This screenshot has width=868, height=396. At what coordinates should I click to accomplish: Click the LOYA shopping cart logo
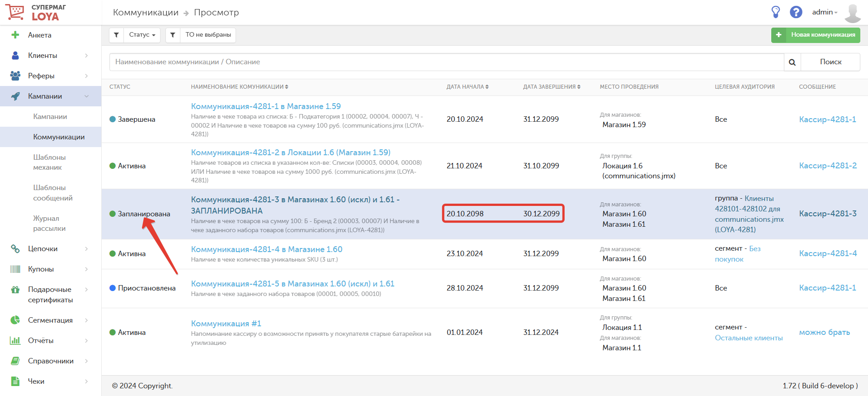tap(14, 12)
